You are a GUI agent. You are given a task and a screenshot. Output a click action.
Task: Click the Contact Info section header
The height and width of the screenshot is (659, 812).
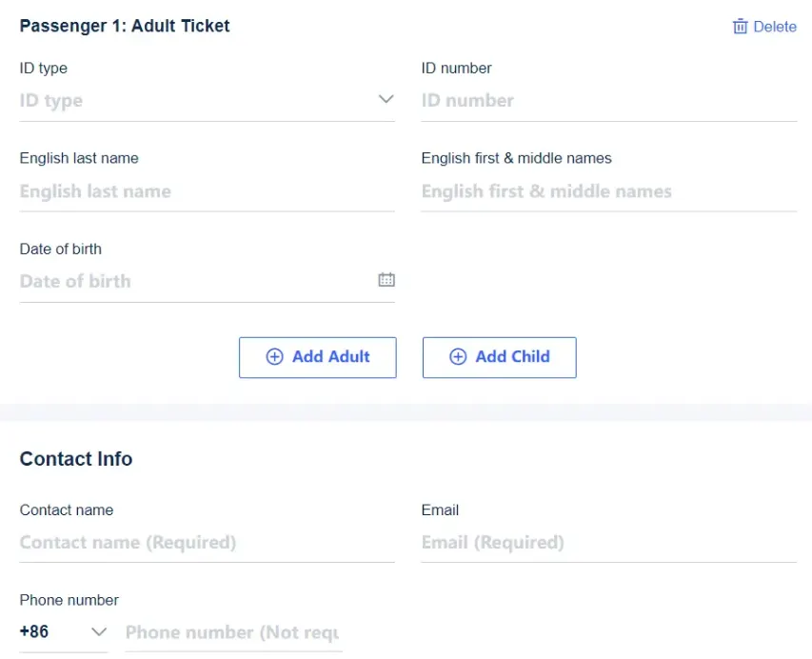[76, 458]
